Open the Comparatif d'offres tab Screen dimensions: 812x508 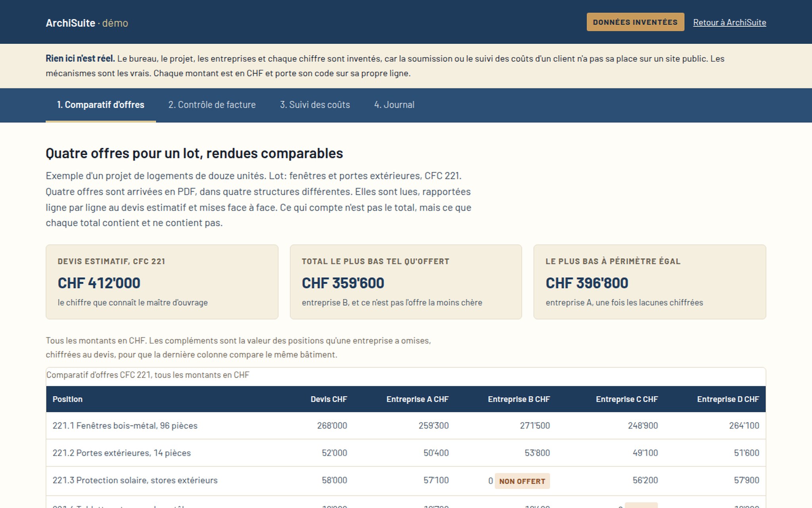101,105
